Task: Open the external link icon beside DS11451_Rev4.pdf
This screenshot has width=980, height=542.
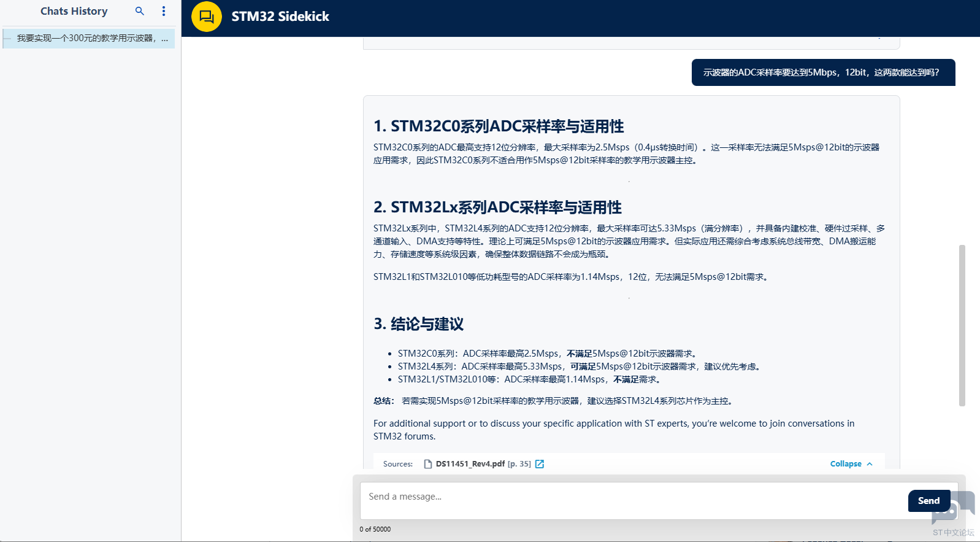Action: (x=540, y=464)
